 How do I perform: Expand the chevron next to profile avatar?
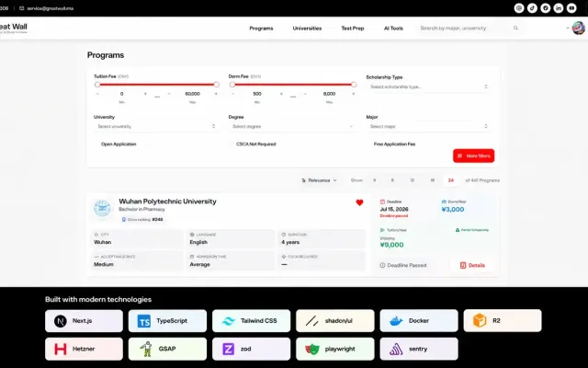(568, 29)
